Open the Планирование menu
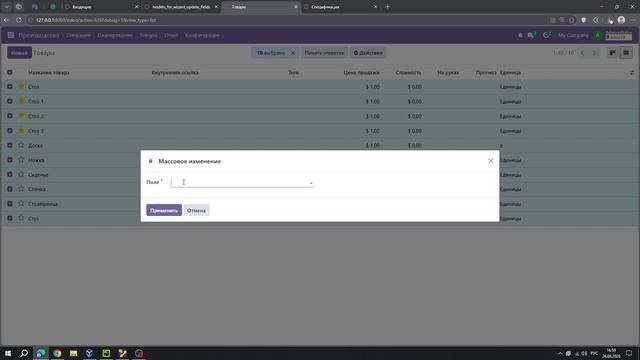Image resolution: width=640 pixels, height=360 pixels. tap(115, 36)
